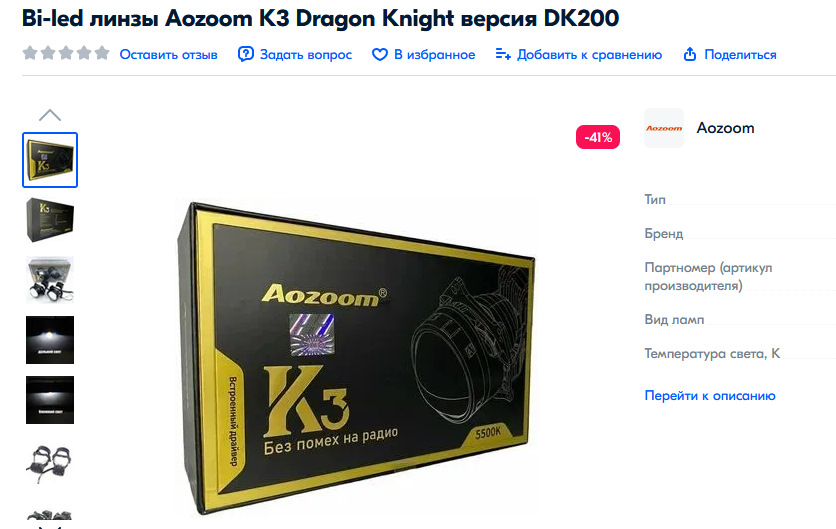Click the add-to-comparison list icon
The height and width of the screenshot is (529, 836).
coord(503,54)
